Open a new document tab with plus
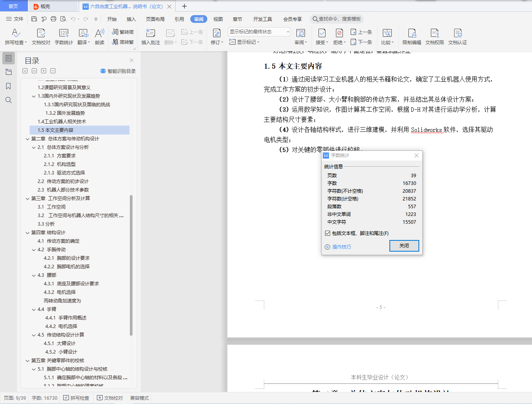This screenshot has height=404, width=532. (x=184, y=6)
